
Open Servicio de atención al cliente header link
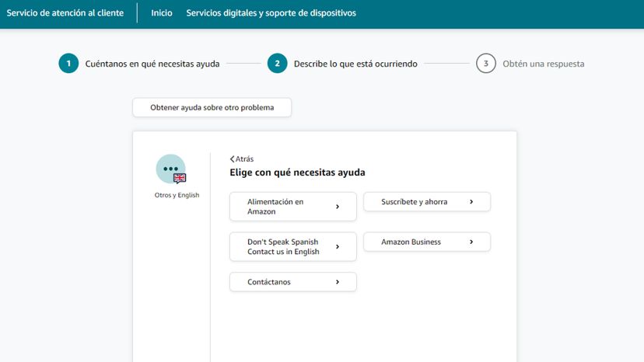65,12
